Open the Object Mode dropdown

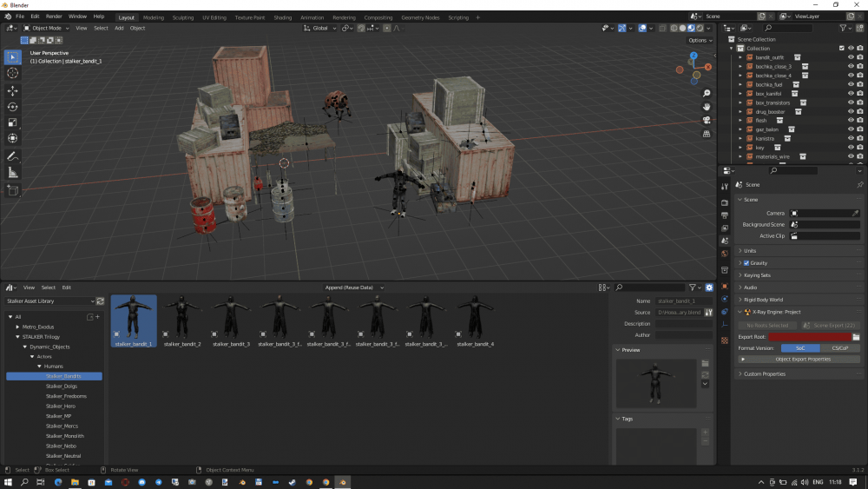coord(47,29)
